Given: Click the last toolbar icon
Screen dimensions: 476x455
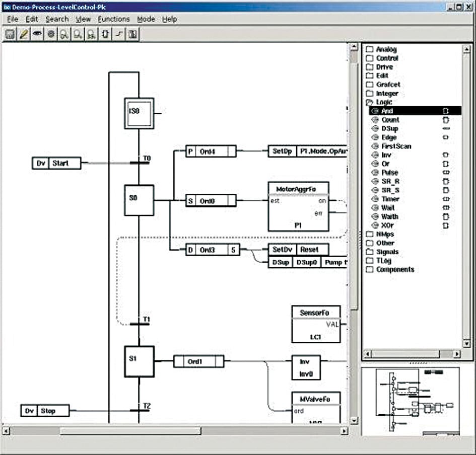Looking at the screenshot, I should coord(131,34).
